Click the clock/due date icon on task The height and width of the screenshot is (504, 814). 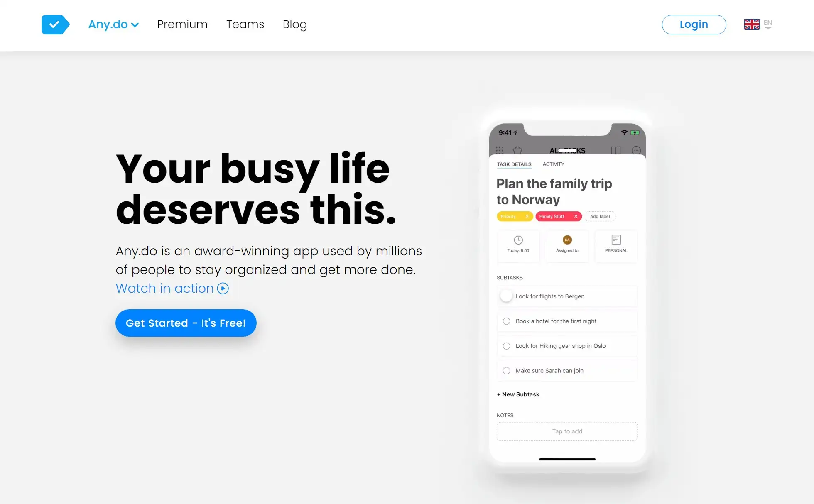click(x=518, y=240)
